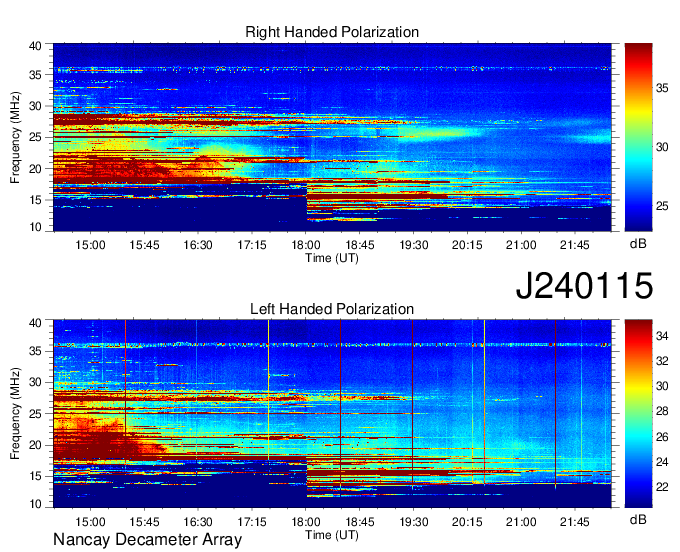
Task: Click the 16:30 tick under Left Handed plot
Action: coord(198,522)
